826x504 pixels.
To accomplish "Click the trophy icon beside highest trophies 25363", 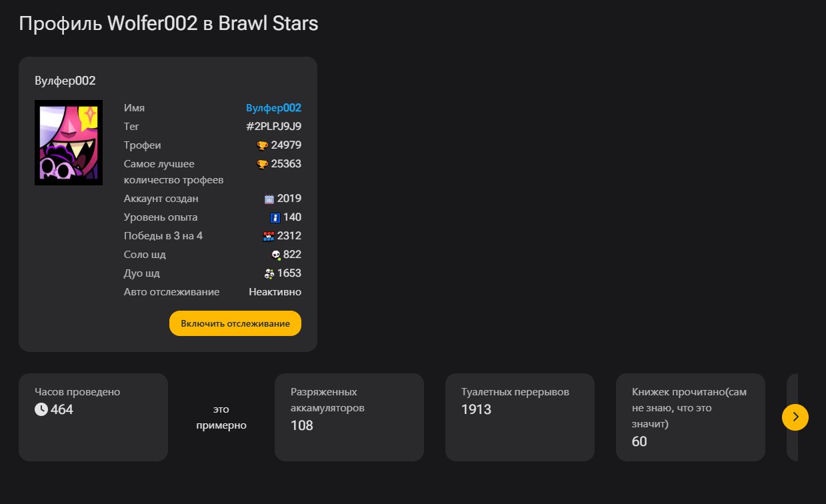I will (x=263, y=164).
